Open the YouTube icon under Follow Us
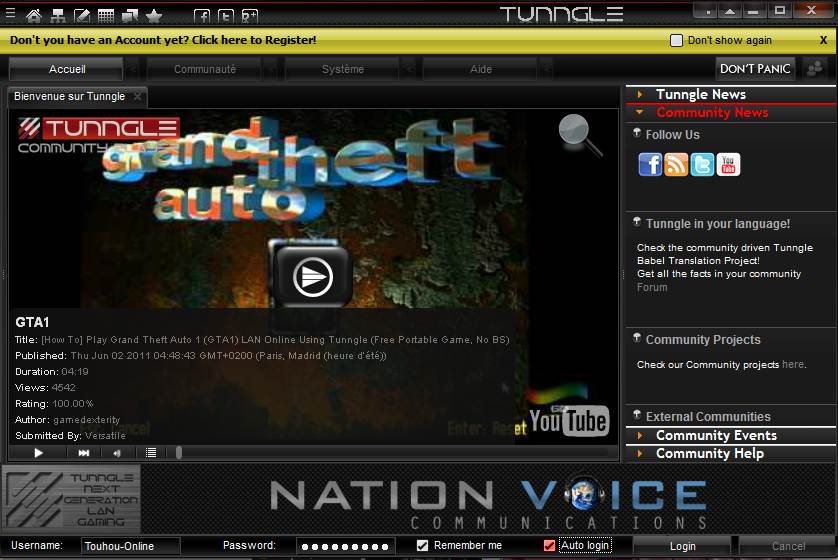 click(728, 164)
